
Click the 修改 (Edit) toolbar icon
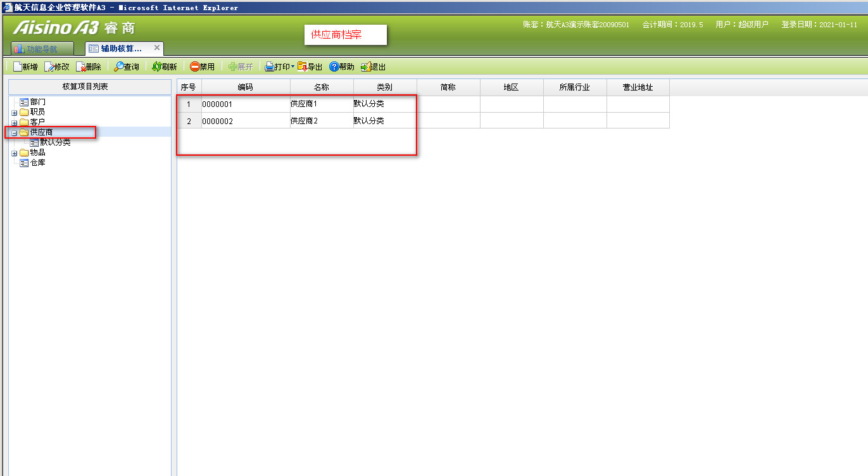click(49, 66)
